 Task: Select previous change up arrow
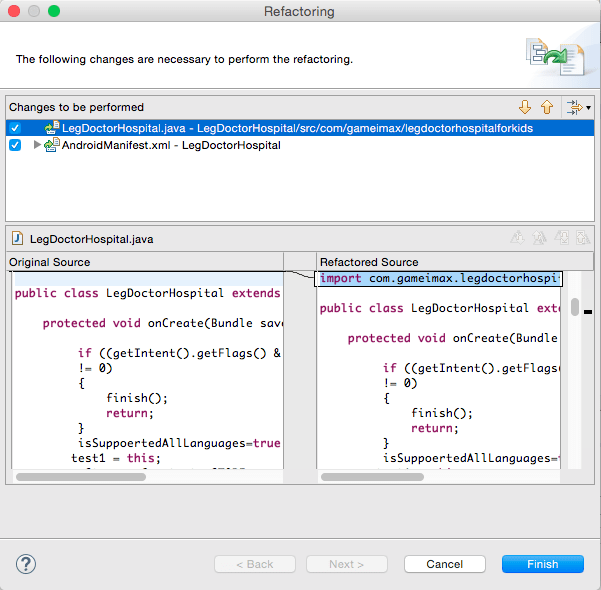pyautogui.click(x=547, y=107)
